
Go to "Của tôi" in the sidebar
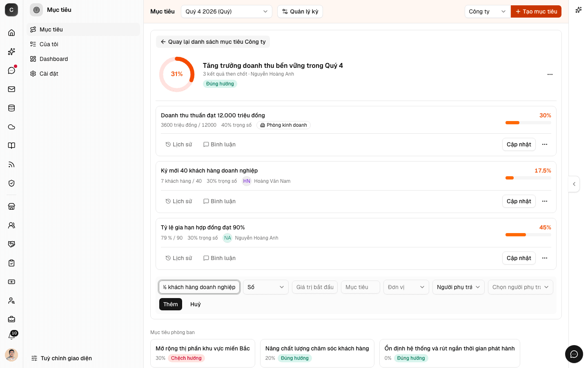[x=83, y=44]
